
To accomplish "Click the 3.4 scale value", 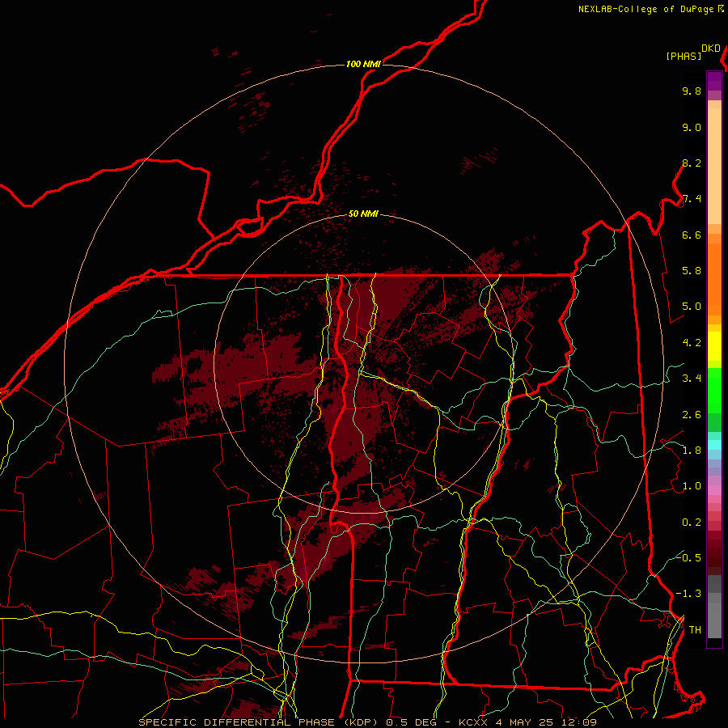I will (692, 379).
